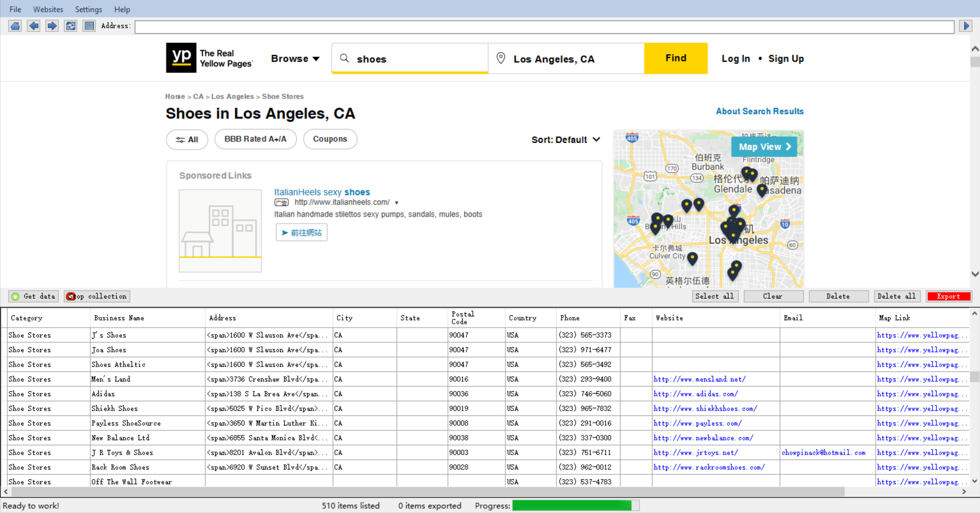980x513 pixels.
Task: Click the 前往網站 visit website button
Action: click(301, 232)
